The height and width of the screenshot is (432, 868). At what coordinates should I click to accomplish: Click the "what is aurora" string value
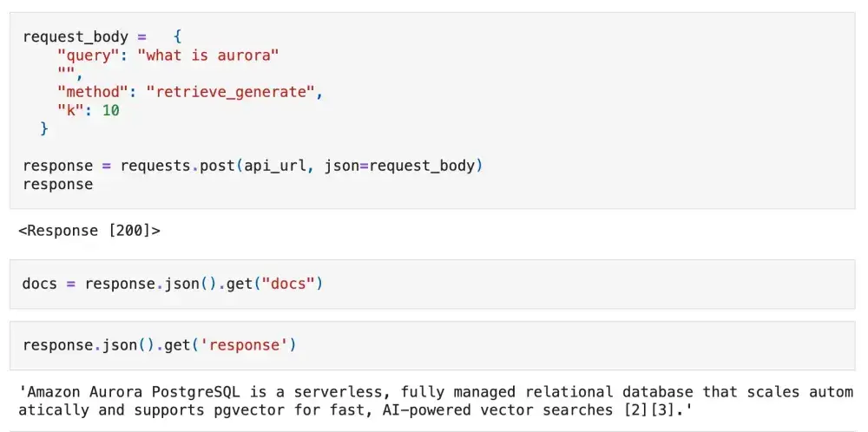(208, 55)
